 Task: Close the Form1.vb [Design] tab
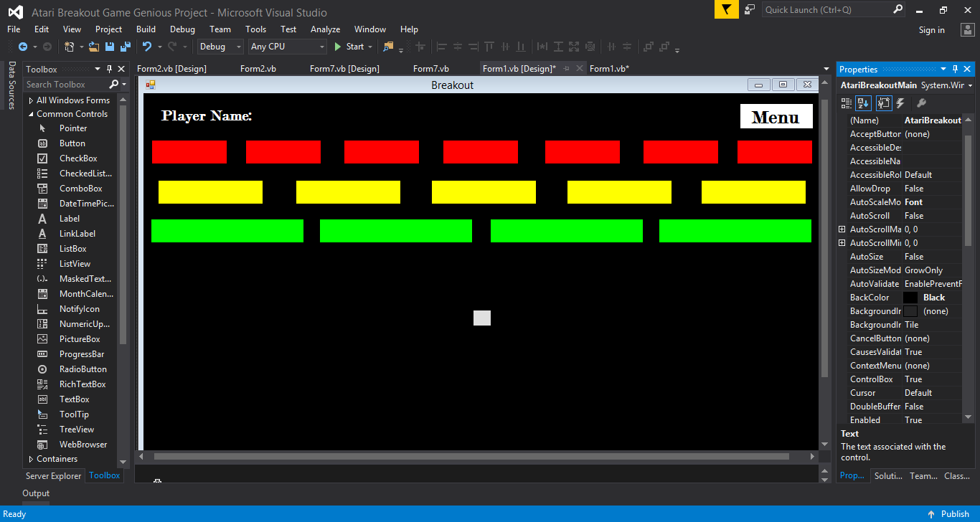coord(579,69)
